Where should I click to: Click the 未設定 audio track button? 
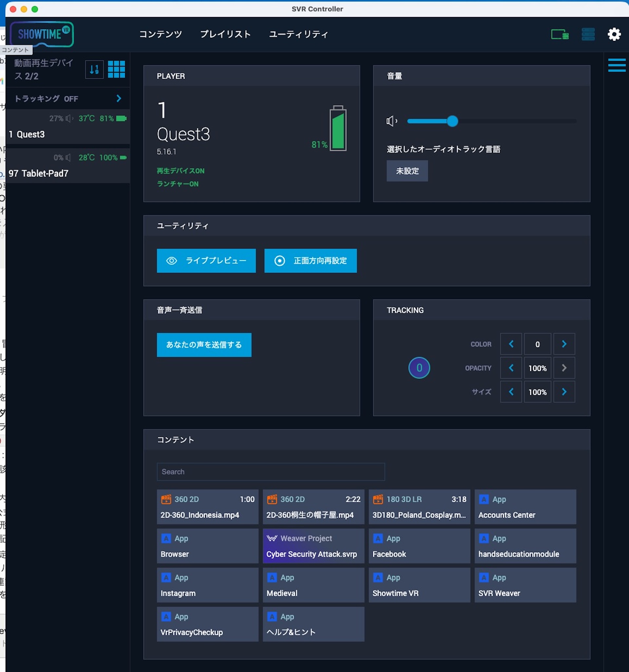click(x=407, y=171)
